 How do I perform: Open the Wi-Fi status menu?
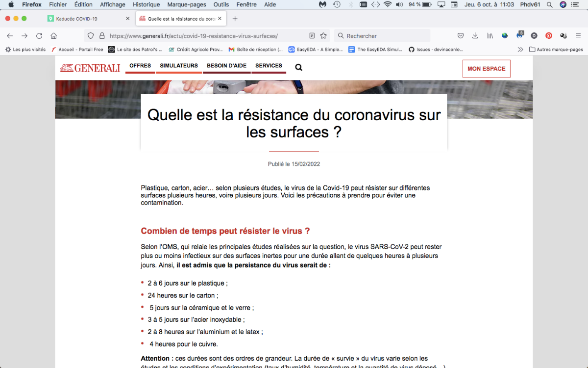pos(388,4)
